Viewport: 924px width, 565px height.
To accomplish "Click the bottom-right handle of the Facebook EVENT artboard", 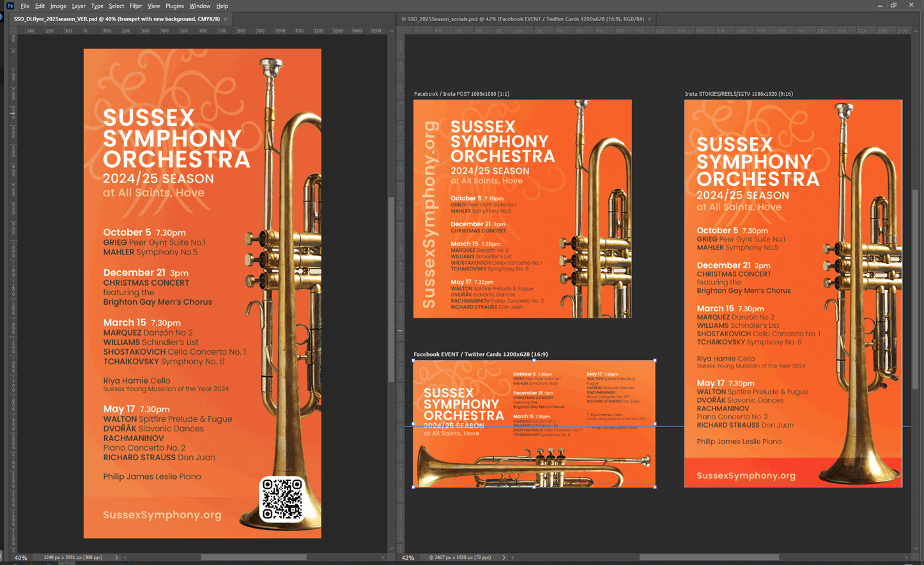I will 655,487.
